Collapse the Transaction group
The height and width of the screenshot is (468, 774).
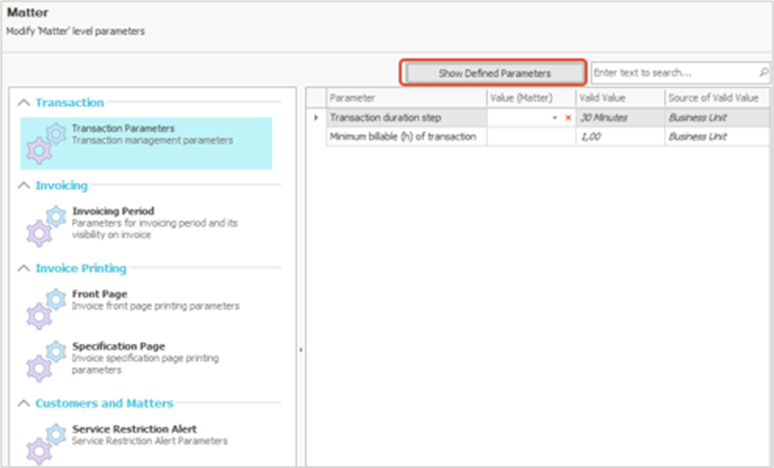pos(24,103)
